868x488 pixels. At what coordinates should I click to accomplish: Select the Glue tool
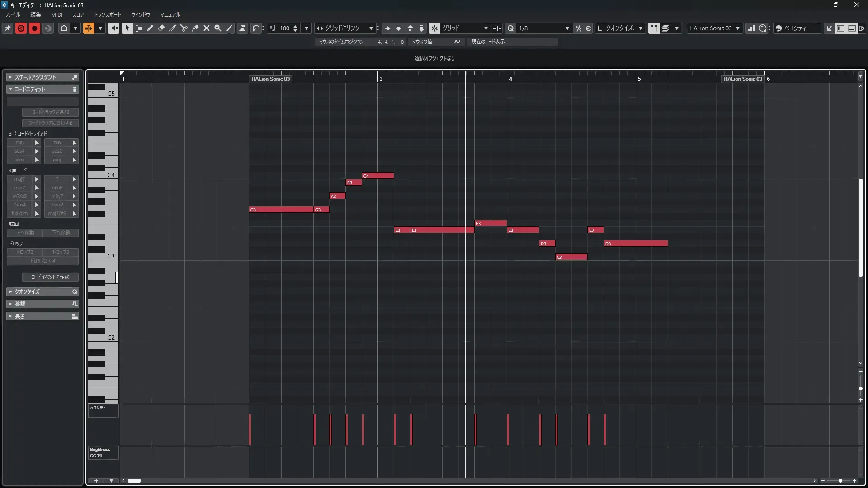pyautogui.click(x=195, y=28)
